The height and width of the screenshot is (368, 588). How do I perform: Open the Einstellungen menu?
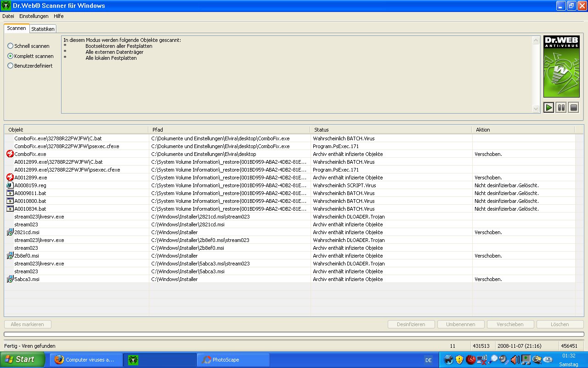(x=34, y=16)
